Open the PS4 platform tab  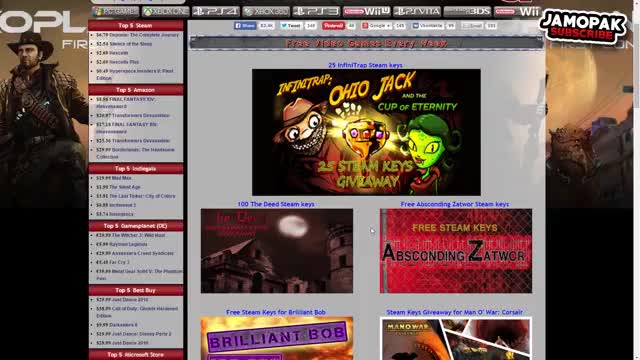[x=216, y=11]
